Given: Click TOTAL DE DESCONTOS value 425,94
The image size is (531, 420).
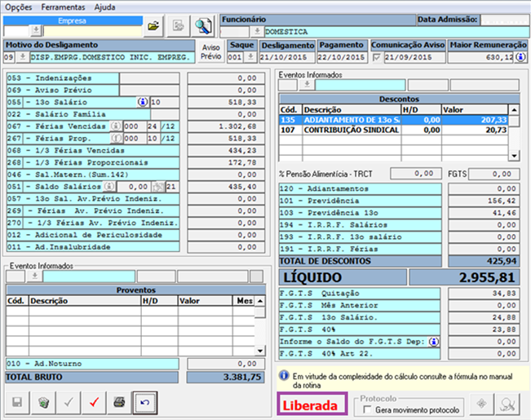Looking at the screenshot, I should [x=485, y=261].
